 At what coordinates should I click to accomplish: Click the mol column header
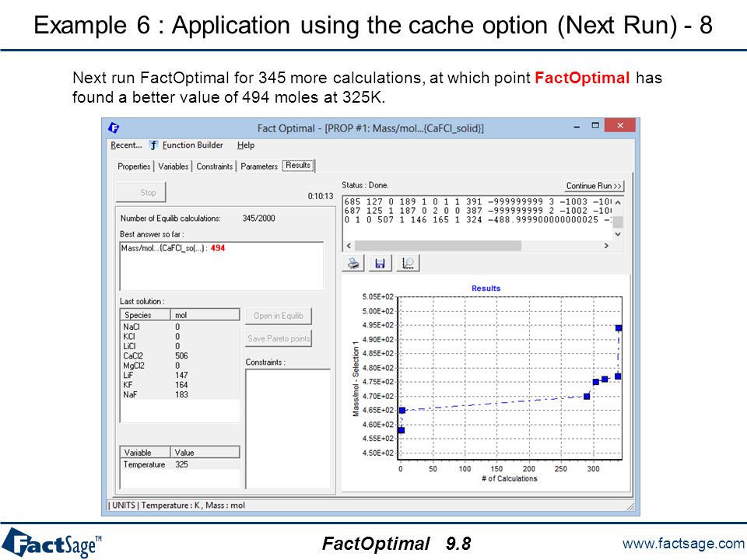click(205, 315)
